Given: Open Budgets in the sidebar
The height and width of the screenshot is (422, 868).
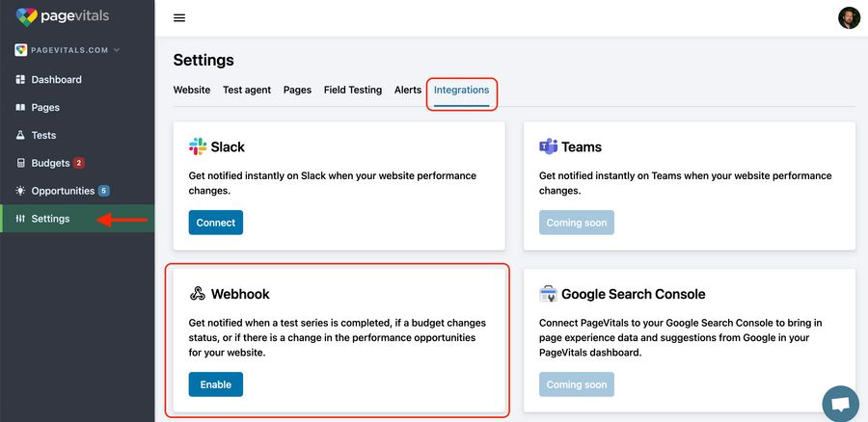Looking at the screenshot, I should pos(50,163).
